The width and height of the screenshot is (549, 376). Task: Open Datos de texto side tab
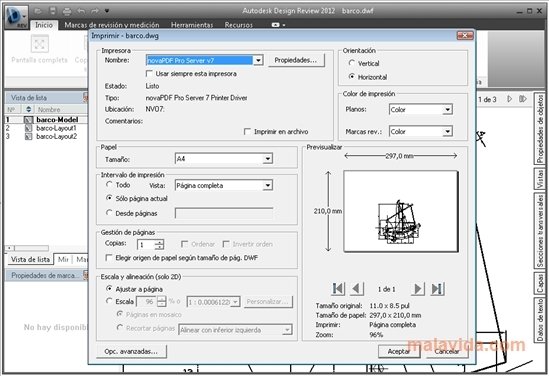(540, 320)
